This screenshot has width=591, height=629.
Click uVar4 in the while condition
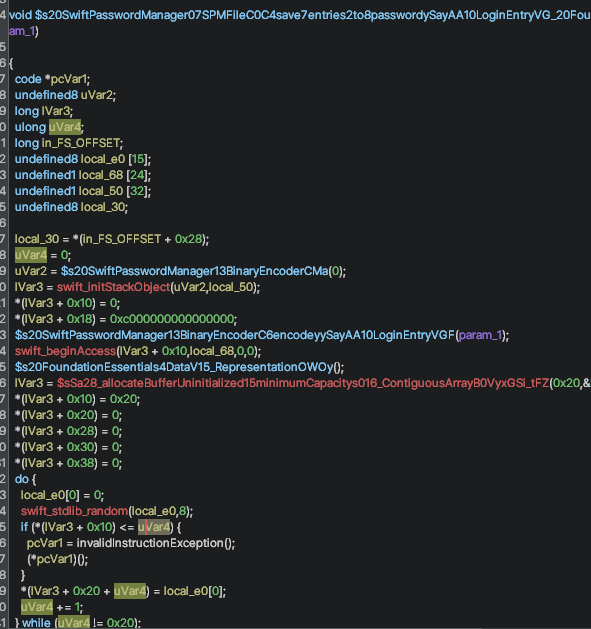(x=74, y=623)
